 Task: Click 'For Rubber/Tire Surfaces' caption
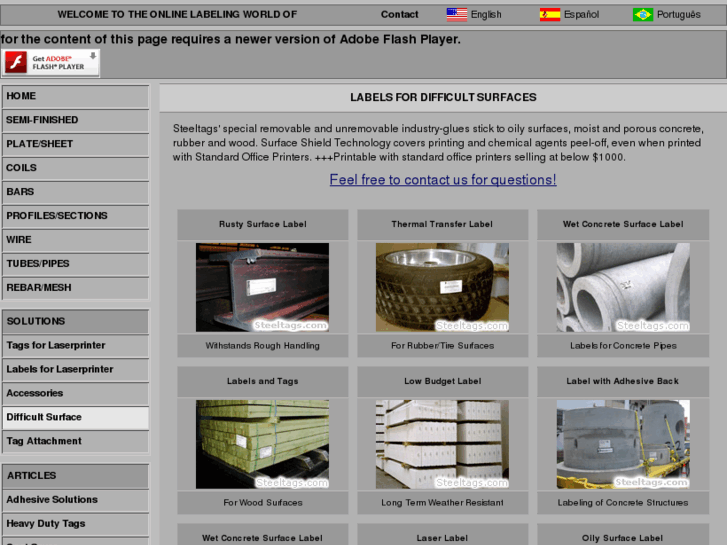(x=442, y=346)
